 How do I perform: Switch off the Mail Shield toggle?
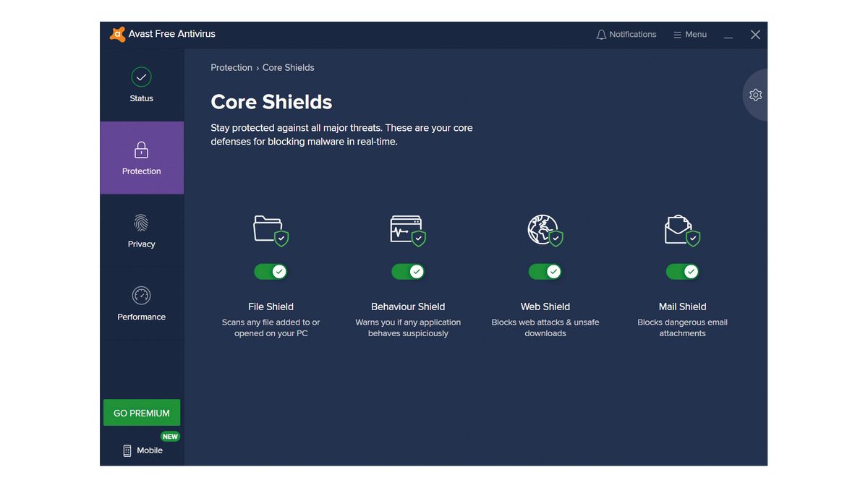pos(682,271)
